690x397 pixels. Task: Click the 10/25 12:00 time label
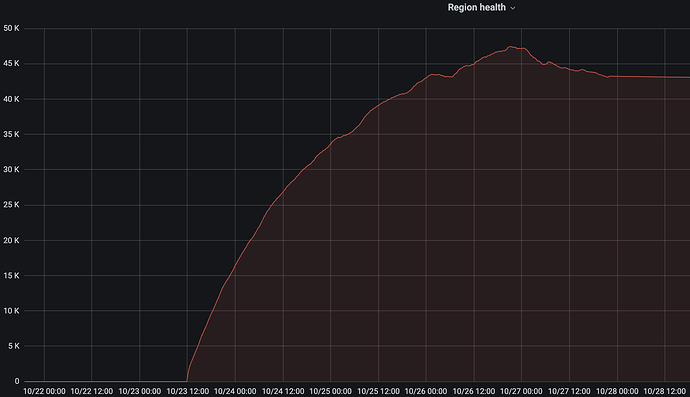click(x=378, y=391)
